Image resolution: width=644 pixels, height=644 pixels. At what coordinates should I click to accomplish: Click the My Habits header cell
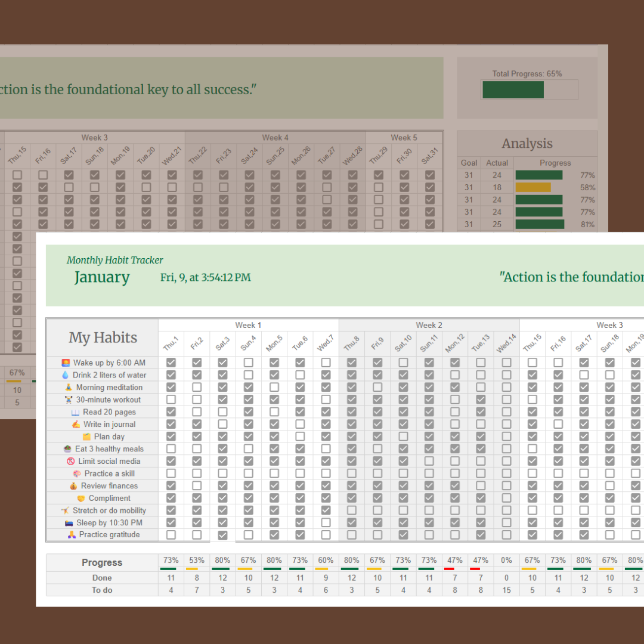point(103,338)
